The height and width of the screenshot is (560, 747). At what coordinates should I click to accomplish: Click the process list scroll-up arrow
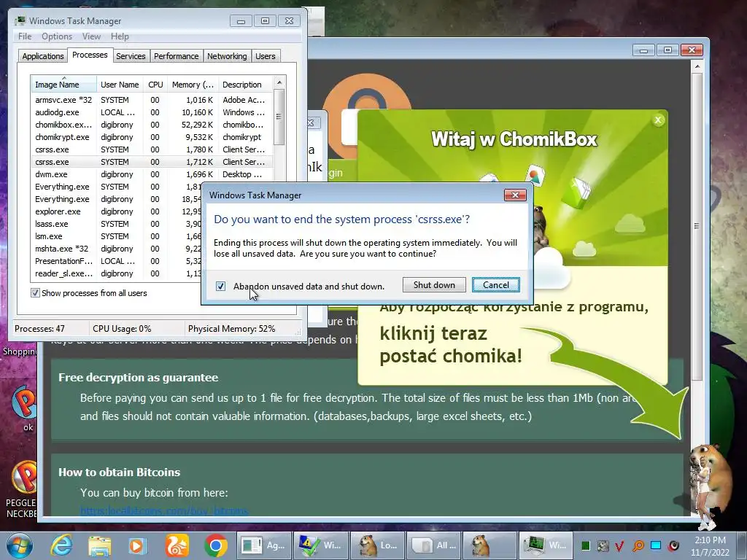coord(279,82)
